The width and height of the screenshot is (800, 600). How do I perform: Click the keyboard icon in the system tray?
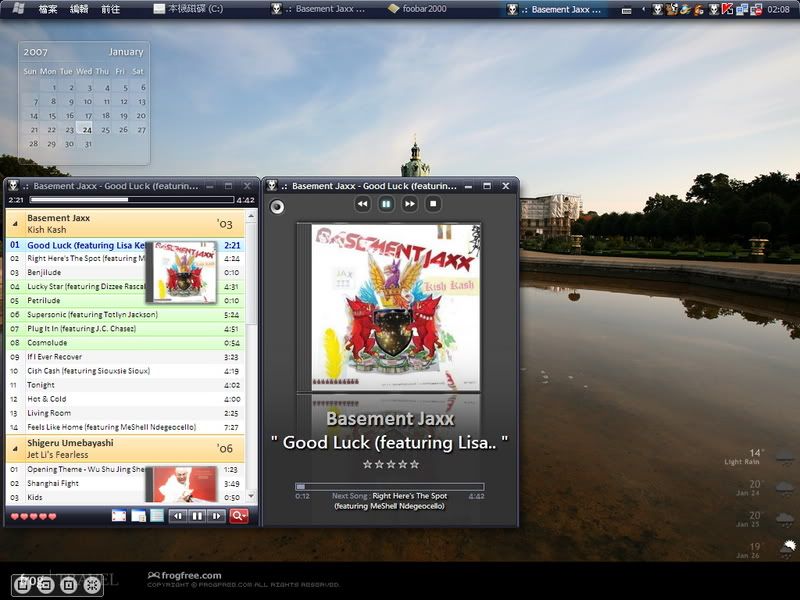[627, 10]
